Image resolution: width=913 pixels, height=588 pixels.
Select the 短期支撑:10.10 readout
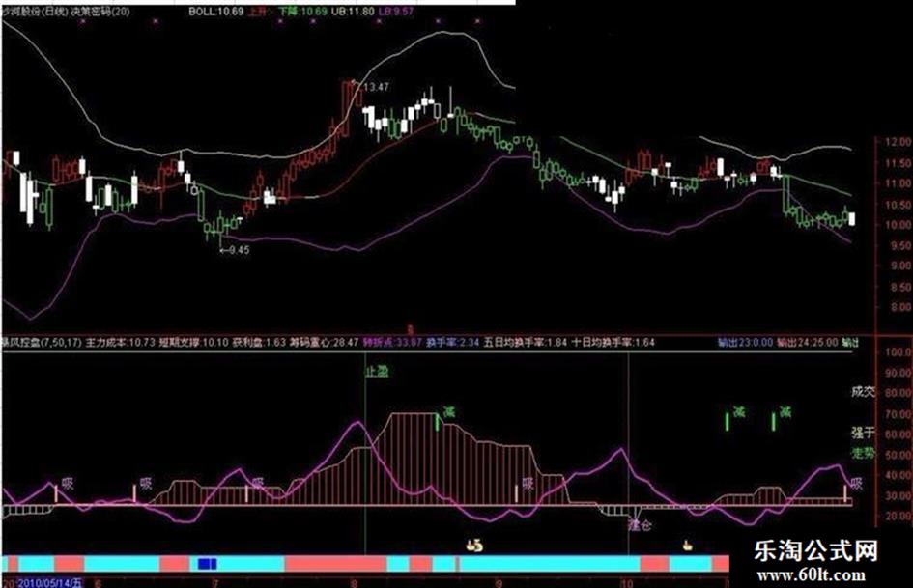click(x=194, y=343)
